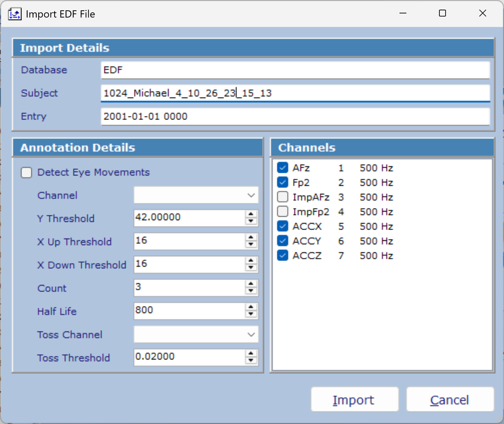
Task: Increase the Half Life value
Action: tap(251, 307)
